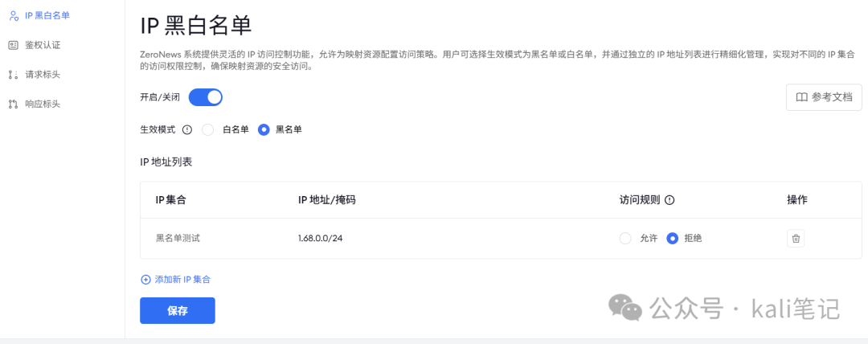Image resolution: width=868 pixels, height=344 pixels.
Task: Choose the 拒绝 access rule
Action: point(673,239)
